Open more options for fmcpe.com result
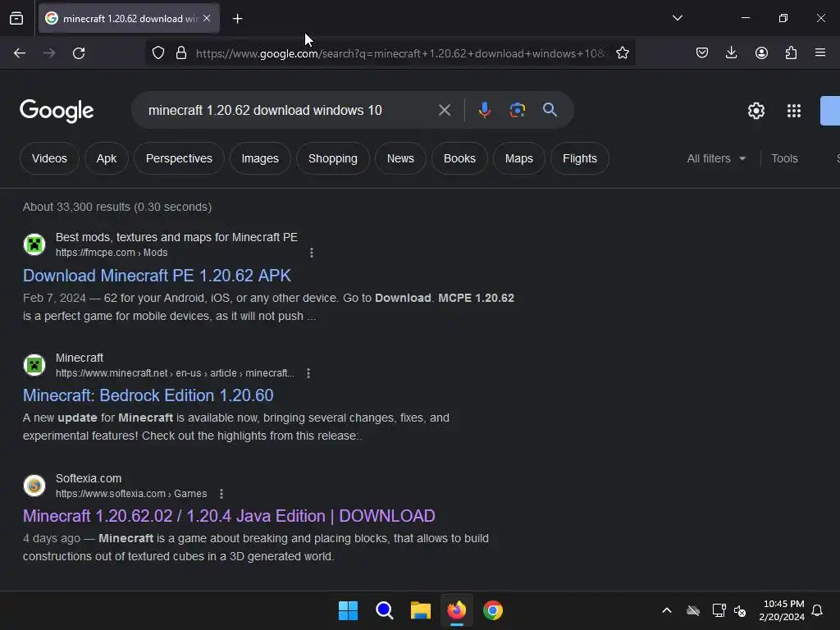 click(312, 253)
